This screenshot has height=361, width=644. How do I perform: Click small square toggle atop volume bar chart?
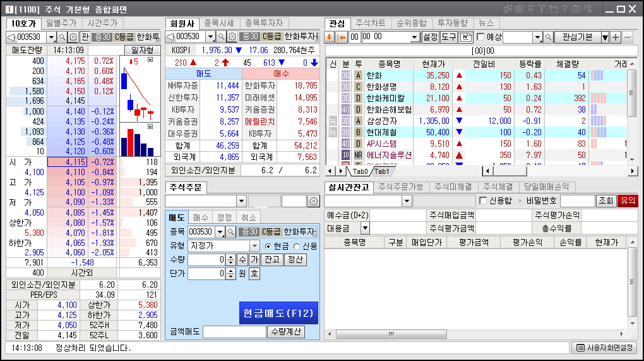[150, 126]
